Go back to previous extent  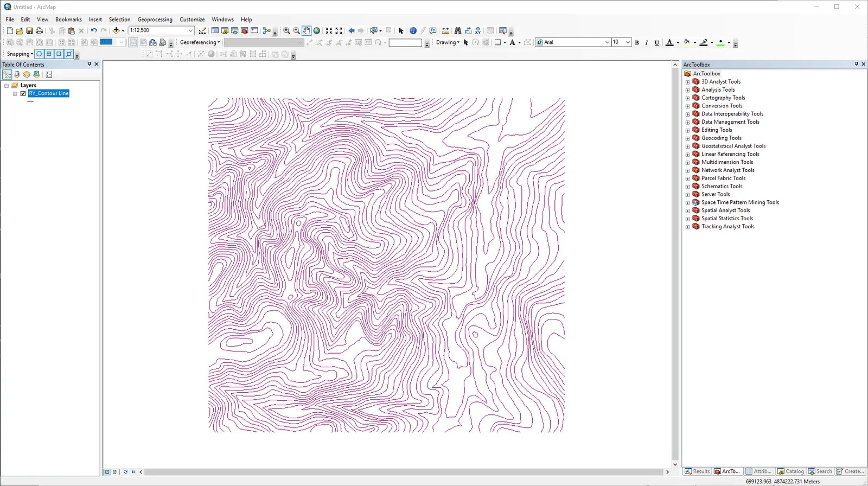351,31
